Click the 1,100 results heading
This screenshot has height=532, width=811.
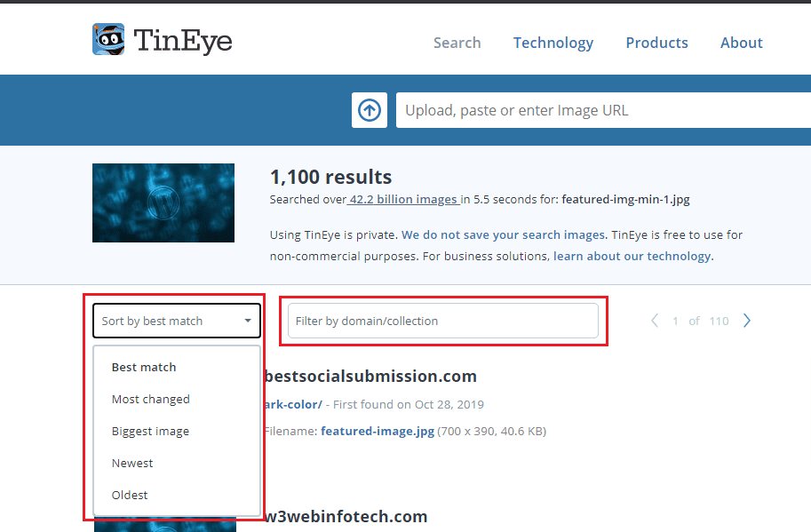pyautogui.click(x=331, y=177)
